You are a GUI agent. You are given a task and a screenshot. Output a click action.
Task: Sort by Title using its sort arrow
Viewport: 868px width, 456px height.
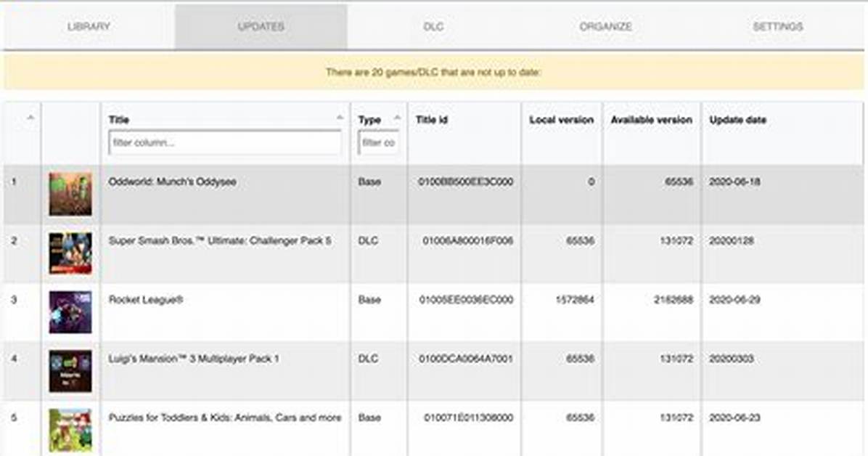click(340, 118)
